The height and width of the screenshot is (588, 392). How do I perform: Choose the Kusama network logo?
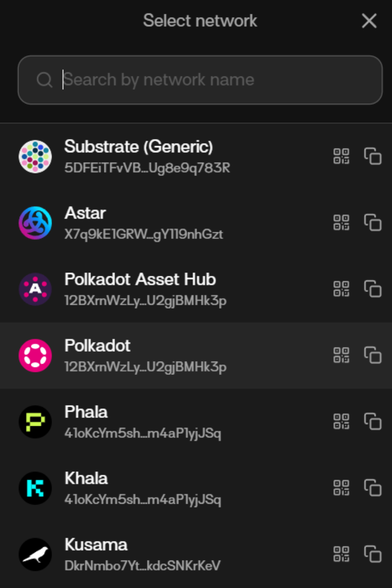point(35,554)
